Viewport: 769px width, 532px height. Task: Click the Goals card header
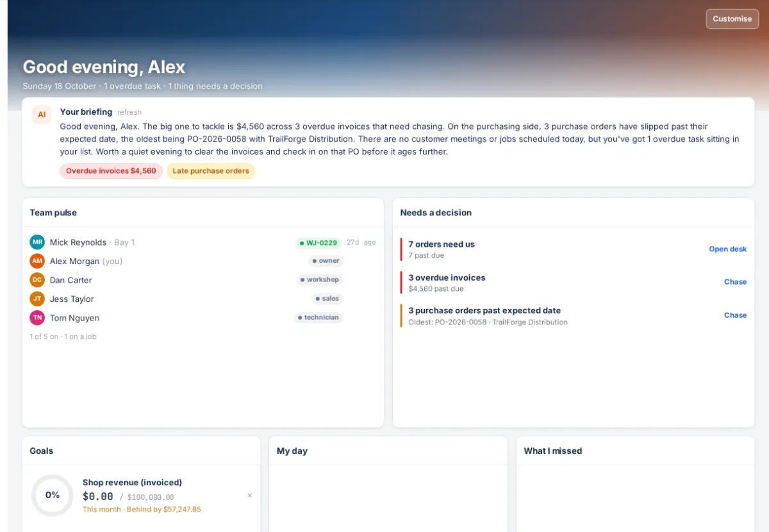point(141,451)
